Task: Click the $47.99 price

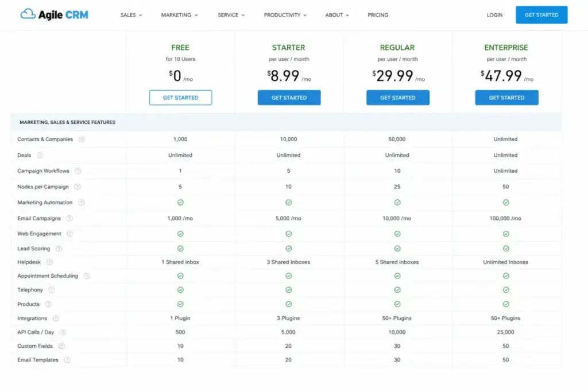Action: [x=507, y=76]
